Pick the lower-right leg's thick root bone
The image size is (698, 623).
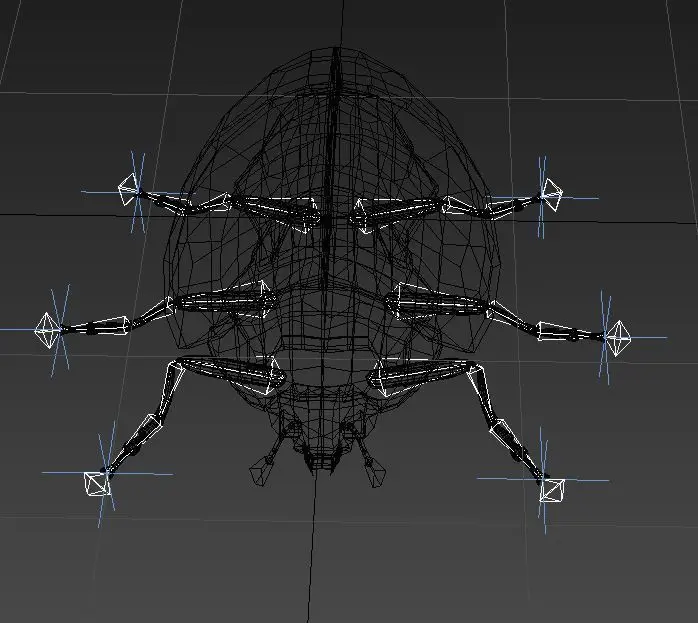(x=423, y=375)
